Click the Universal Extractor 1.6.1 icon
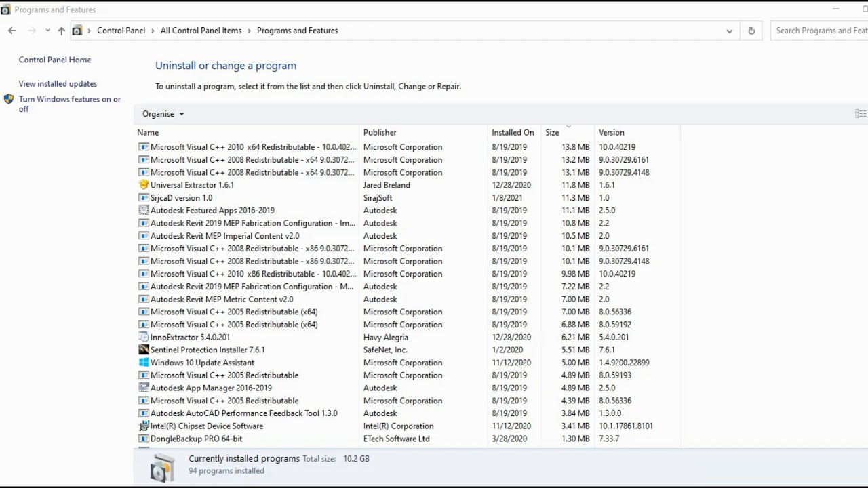This screenshot has width=868, height=488. (143, 185)
